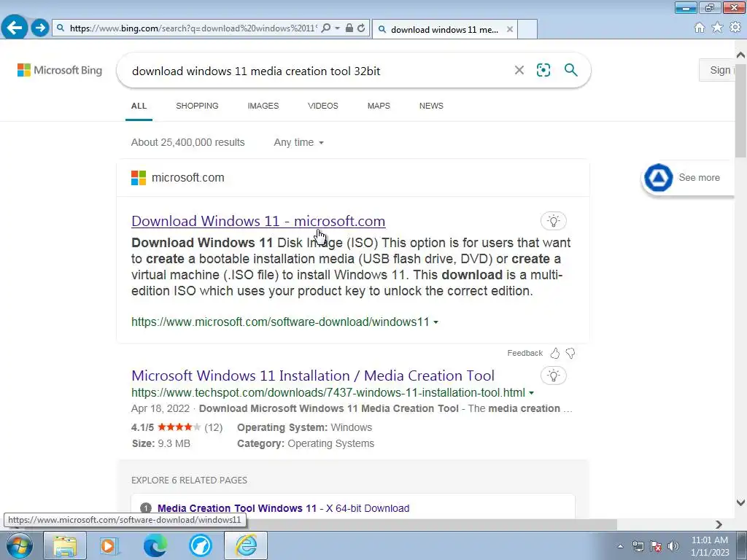Viewport: 747px width, 560px height.
Task: Click the green techspot.com downloads URL
Action: click(x=328, y=392)
